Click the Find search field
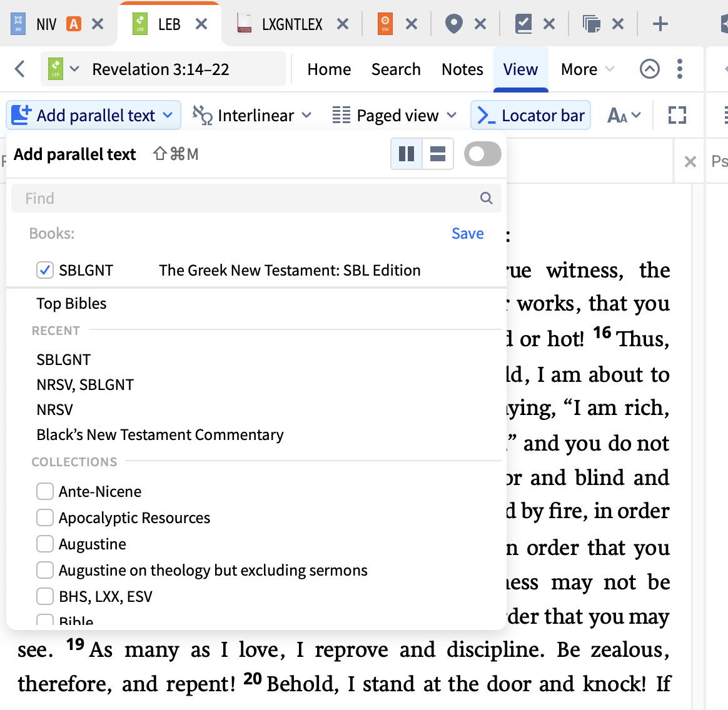Image resolution: width=728 pixels, height=710 pixels. point(256,198)
